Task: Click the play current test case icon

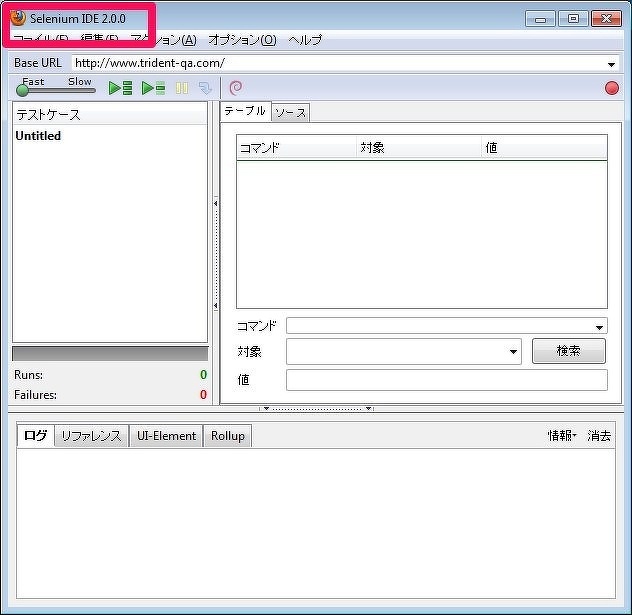Action: tap(153, 88)
